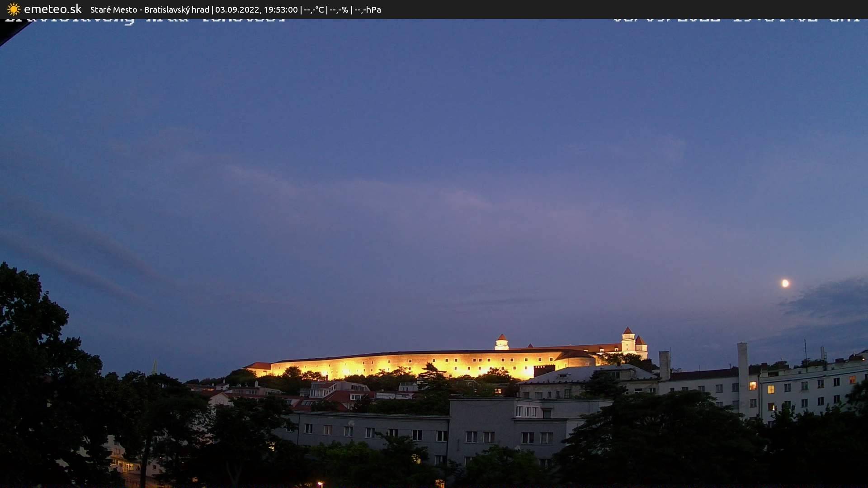Viewport: 868px width, 488px height.
Task: Open the emeteo.sk homepage link
Action: pyautogui.click(x=53, y=9)
